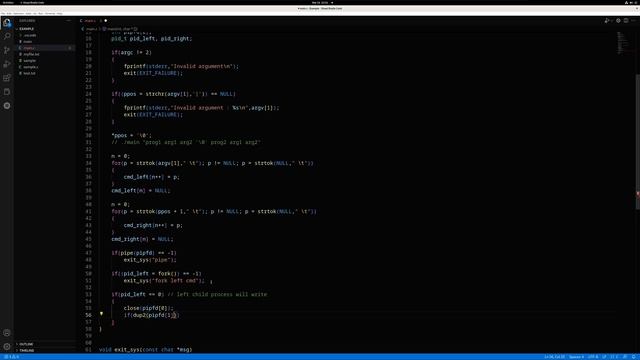
Task: Click the main(int, char**) breadcrumb
Action: click(x=120, y=29)
